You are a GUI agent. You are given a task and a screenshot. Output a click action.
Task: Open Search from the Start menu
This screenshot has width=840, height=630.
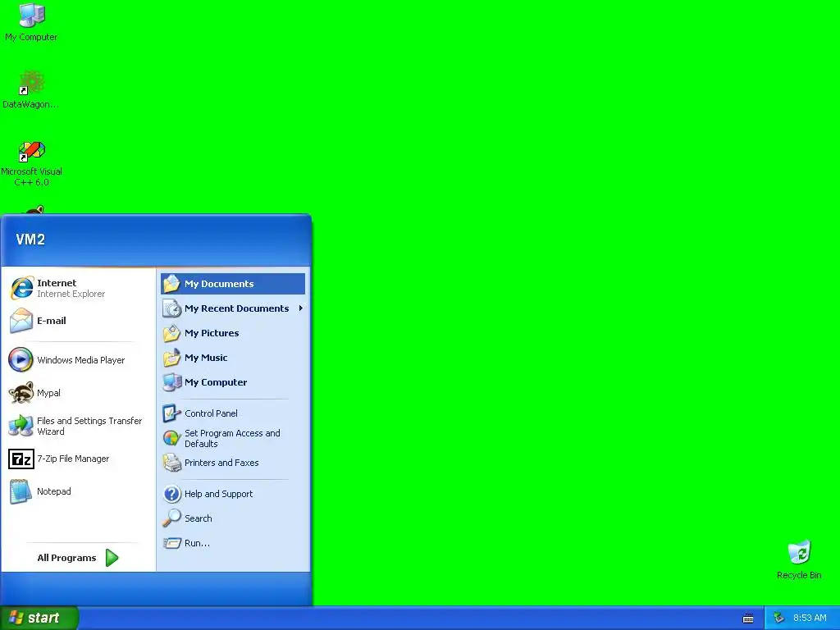coord(233,518)
